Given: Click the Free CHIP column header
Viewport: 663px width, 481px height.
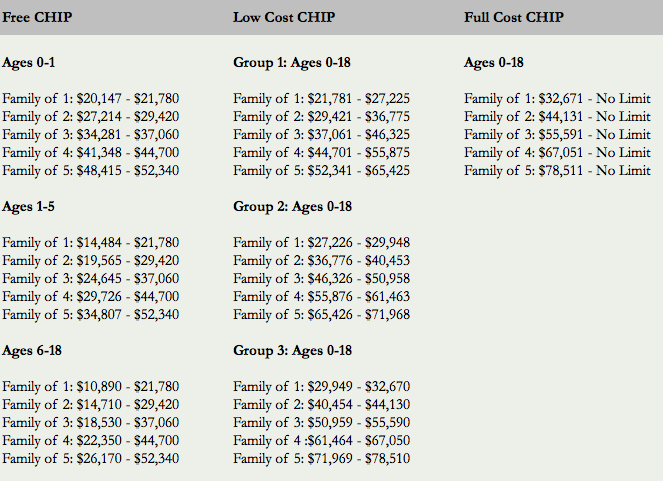Looking at the screenshot, I should [x=37, y=18].
